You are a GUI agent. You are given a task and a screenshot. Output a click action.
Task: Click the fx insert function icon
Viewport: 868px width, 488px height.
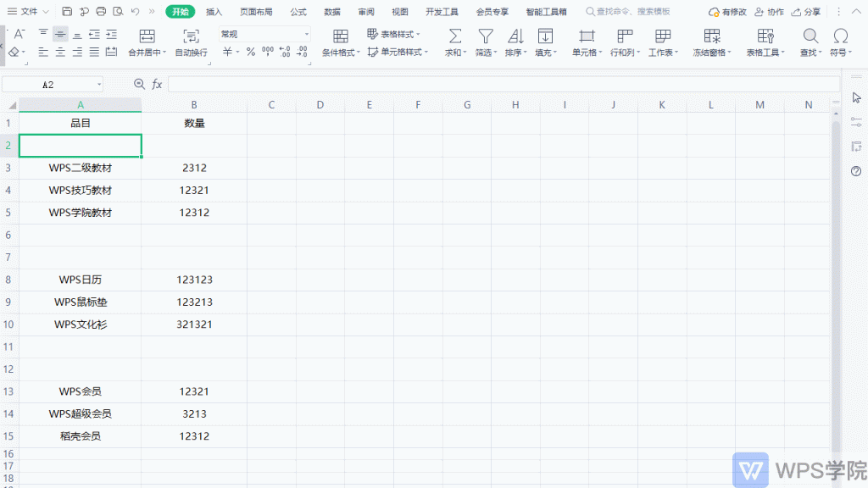[157, 84]
